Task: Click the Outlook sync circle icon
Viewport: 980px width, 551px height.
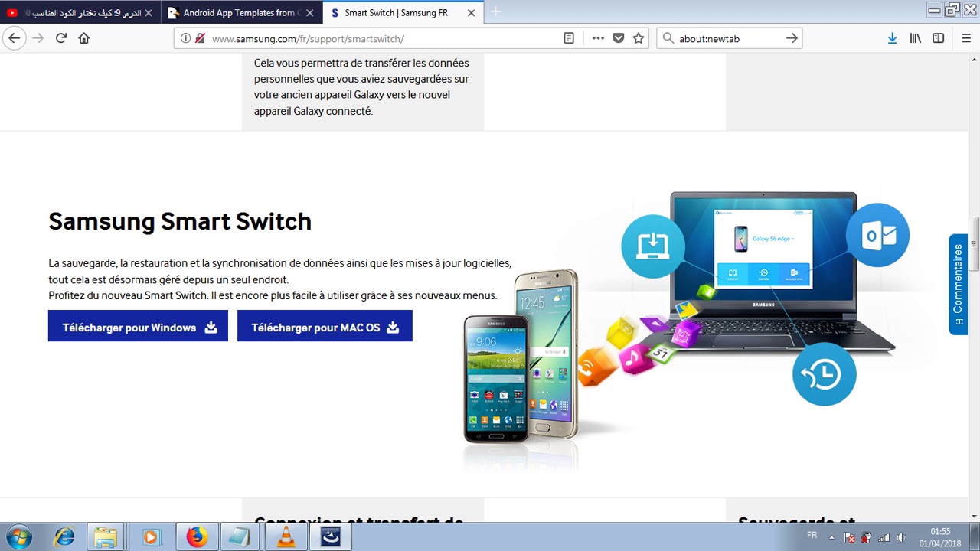Action: pos(877,235)
